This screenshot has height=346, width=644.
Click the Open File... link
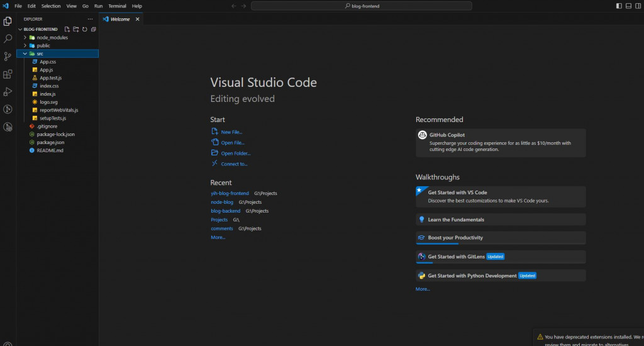click(233, 143)
